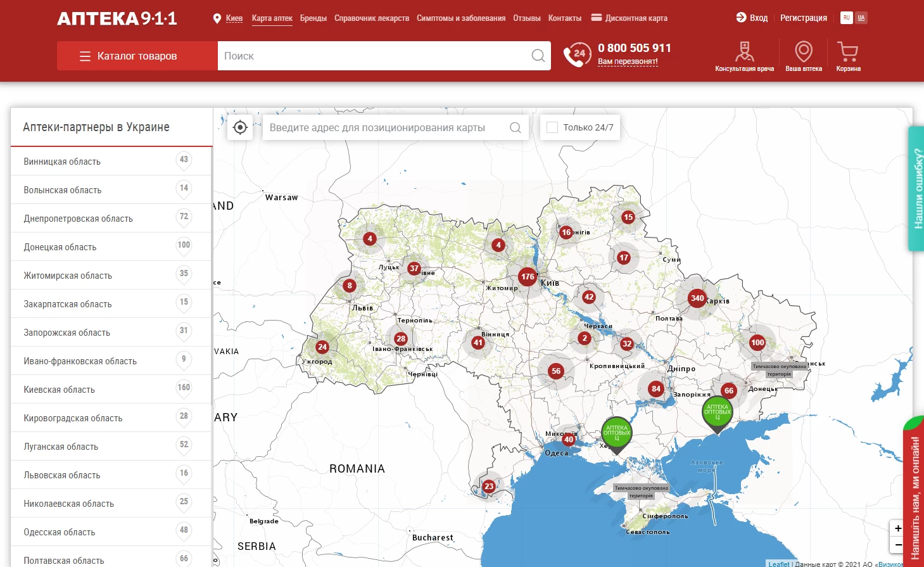The height and width of the screenshot is (567, 924).
Task: Click the 42 cluster marker on the map
Action: pos(589,296)
